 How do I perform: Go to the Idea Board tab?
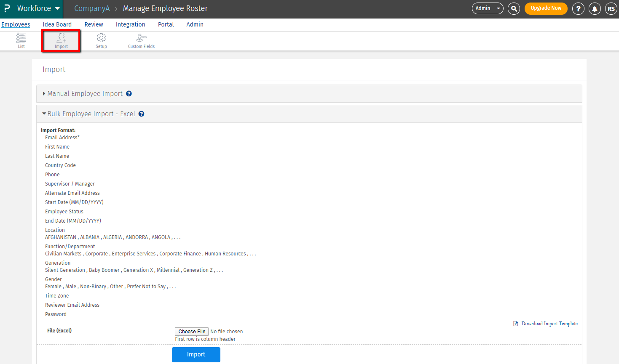pyautogui.click(x=57, y=24)
